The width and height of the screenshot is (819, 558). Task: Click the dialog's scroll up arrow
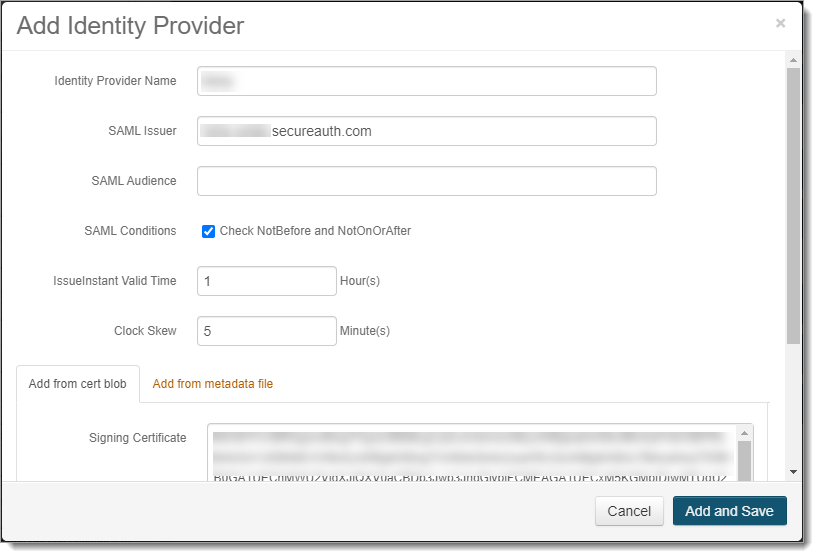tap(793, 60)
